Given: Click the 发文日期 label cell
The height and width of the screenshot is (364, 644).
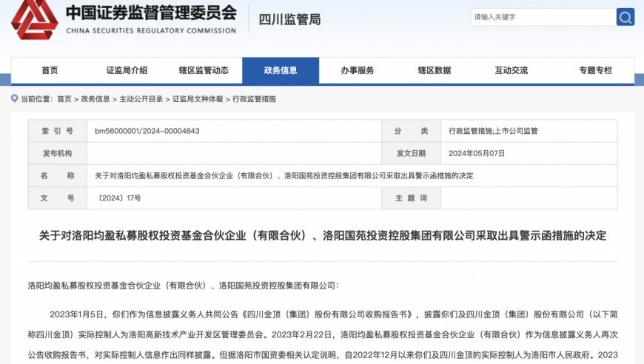Looking at the screenshot, I should point(411,153).
